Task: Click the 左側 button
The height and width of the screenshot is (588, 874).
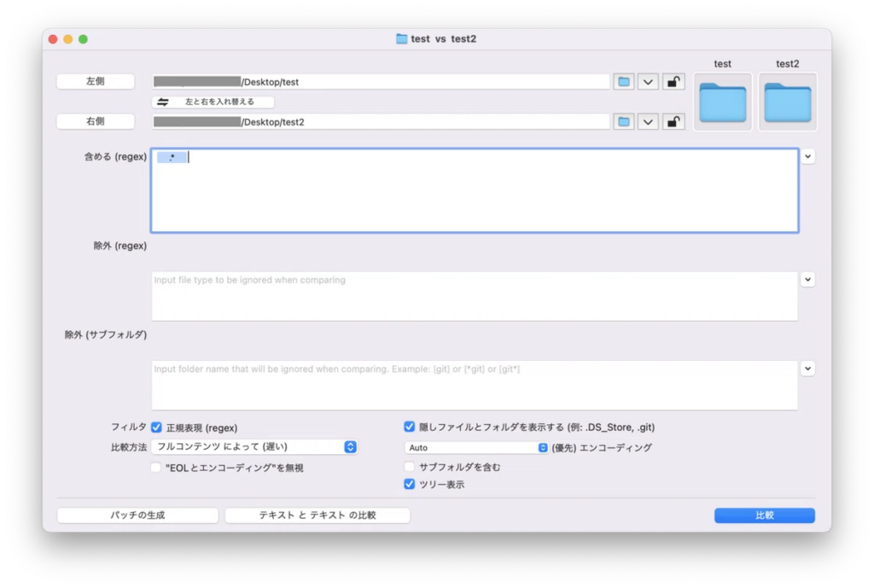Action: click(96, 82)
